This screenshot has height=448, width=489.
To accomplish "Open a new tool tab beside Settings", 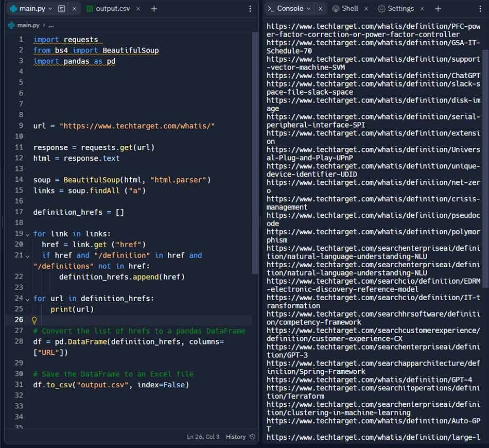I will pos(437,8).
